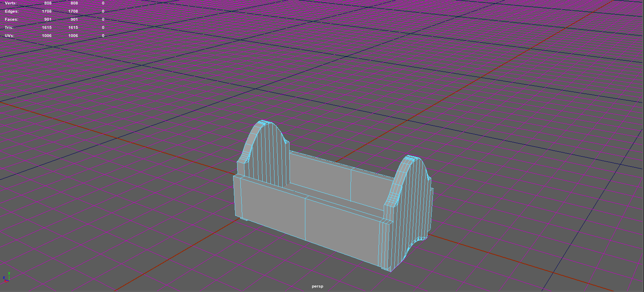The image size is (644, 292).
Task: Click the 0 value in the UVs row
Action: tap(103, 36)
